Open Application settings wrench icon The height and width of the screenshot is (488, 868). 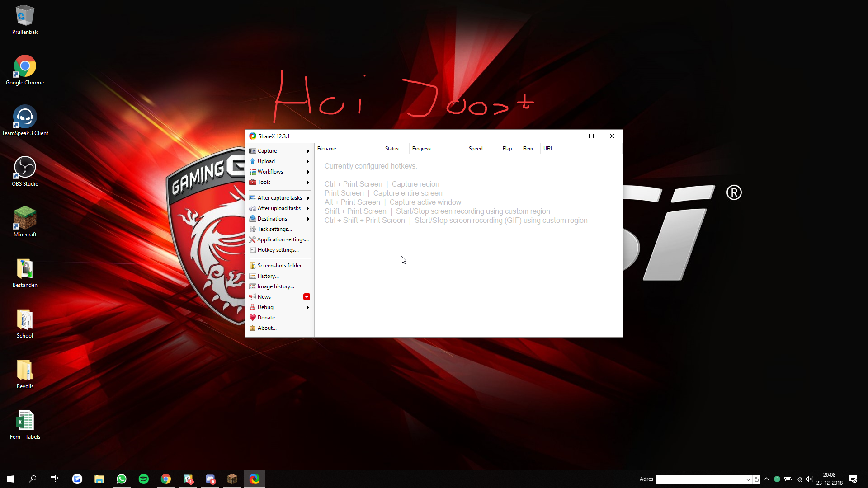click(253, 239)
